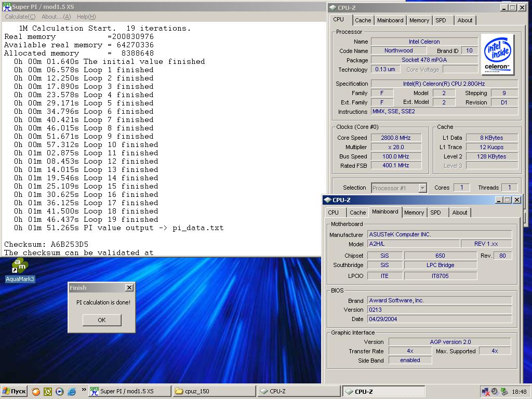Viewport: 532px width, 399px height.
Task: Launch Internet Explorer from quick launch
Action: tap(72, 392)
